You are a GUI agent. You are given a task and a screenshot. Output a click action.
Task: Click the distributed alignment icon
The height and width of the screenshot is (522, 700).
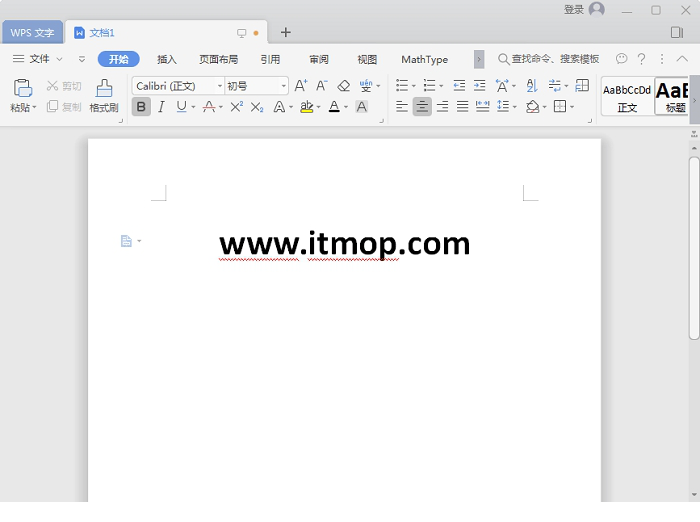coord(483,107)
